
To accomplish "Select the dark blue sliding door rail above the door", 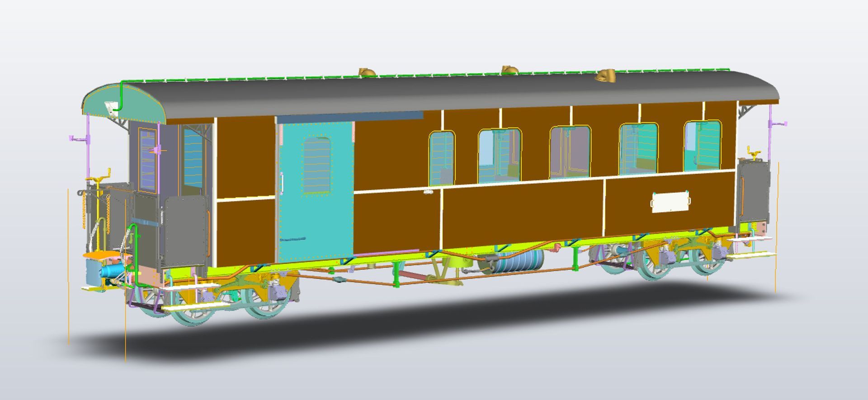I will tap(350, 118).
